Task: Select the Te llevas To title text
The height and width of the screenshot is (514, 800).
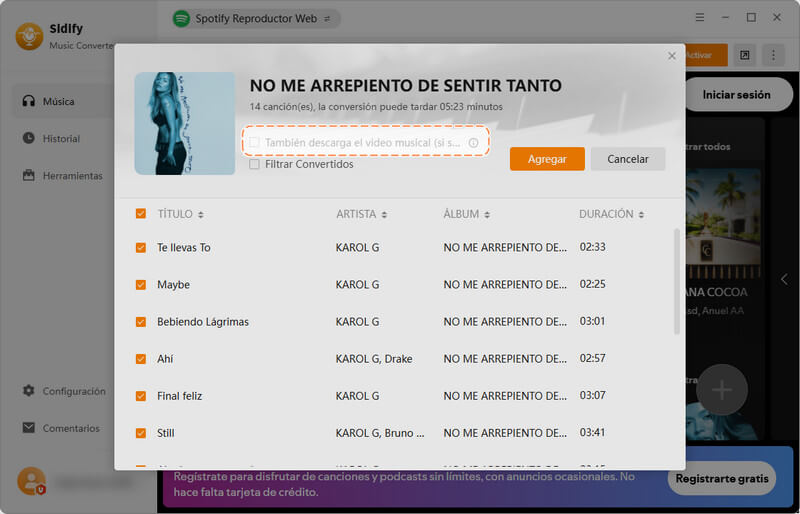Action: (x=184, y=248)
